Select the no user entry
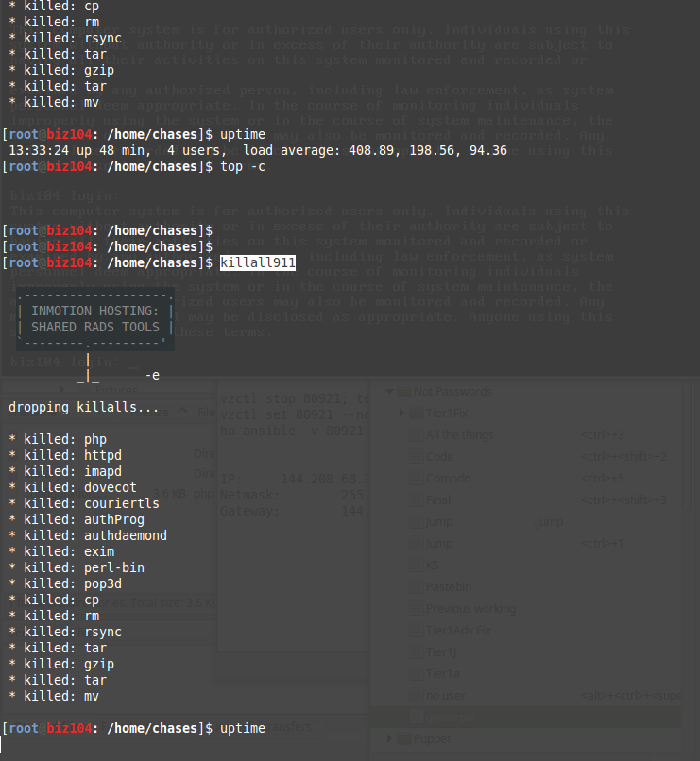 [445, 696]
